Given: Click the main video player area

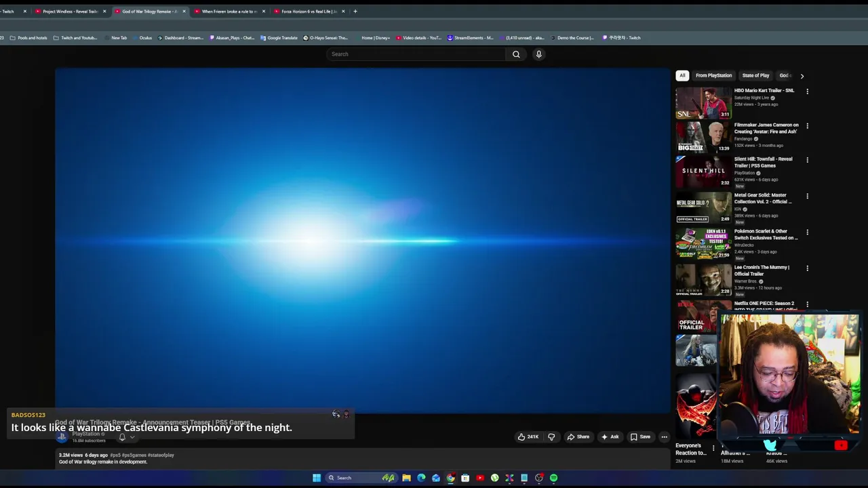Looking at the screenshot, I should (x=363, y=241).
